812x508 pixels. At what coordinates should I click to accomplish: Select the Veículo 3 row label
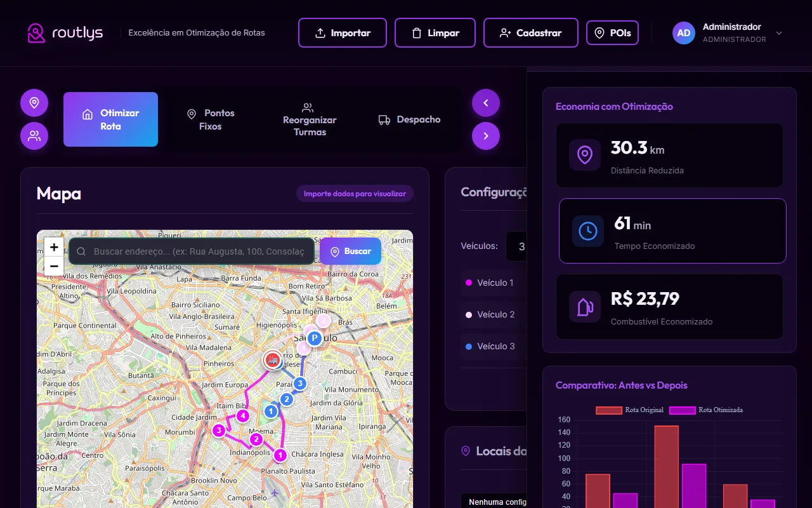tap(496, 346)
